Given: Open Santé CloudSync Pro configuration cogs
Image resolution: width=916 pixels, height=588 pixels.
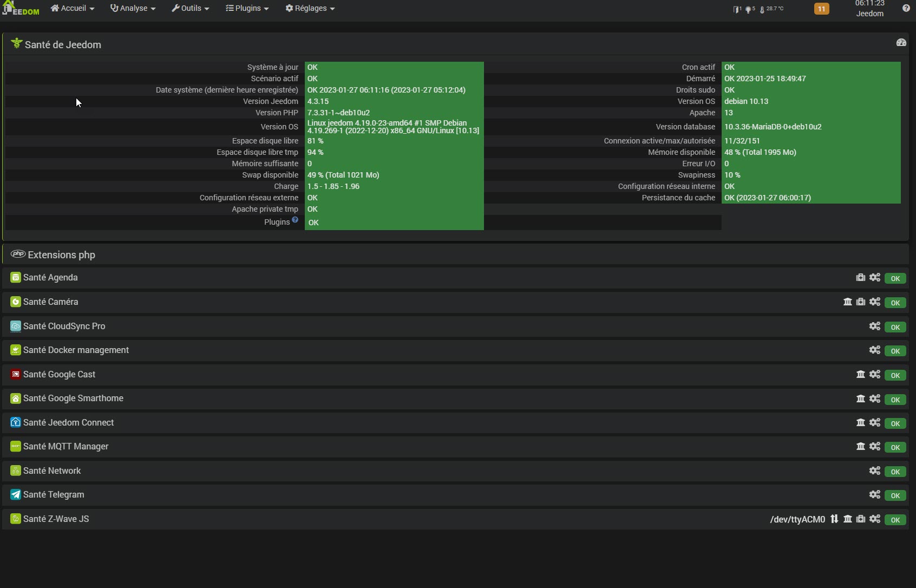Looking at the screenshot, I should (875, 326).
